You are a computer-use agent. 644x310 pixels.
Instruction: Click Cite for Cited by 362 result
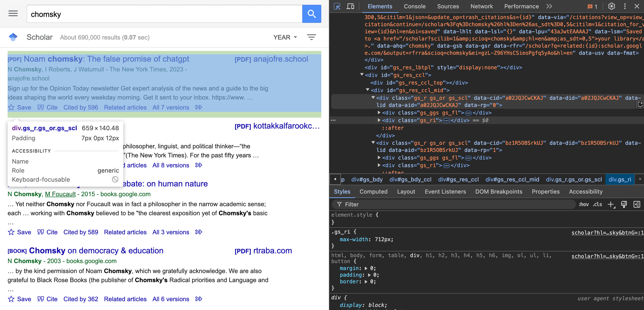(47, 299)
